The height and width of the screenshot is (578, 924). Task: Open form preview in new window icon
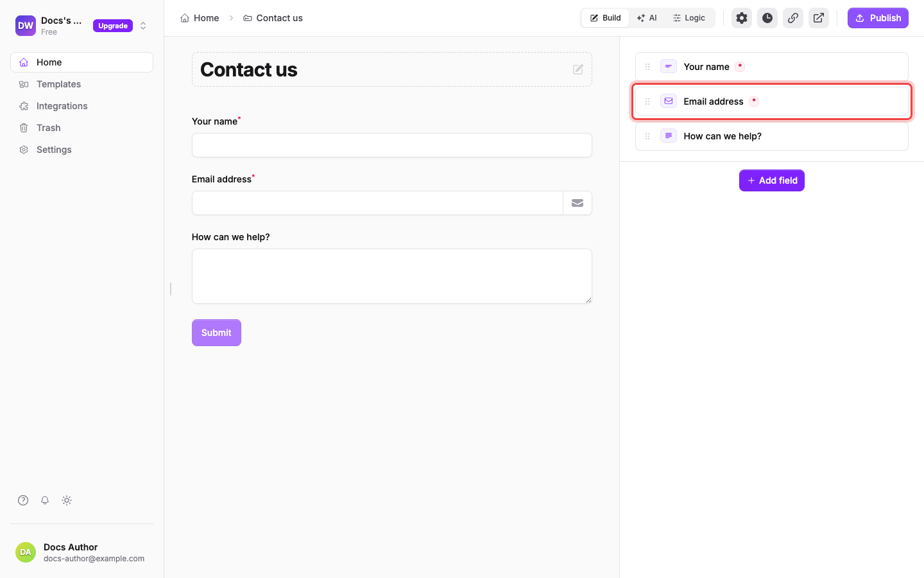819,18
